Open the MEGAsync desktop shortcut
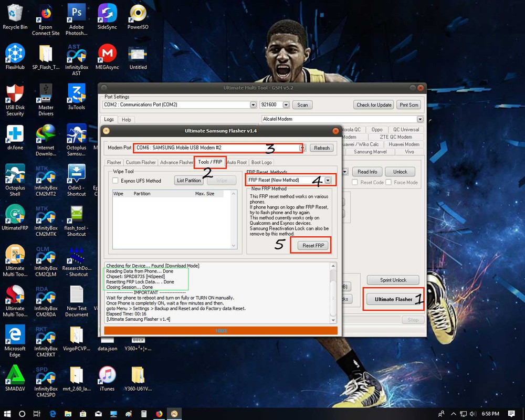Viewport: 525px width, 420px height. tap(107, 56)
